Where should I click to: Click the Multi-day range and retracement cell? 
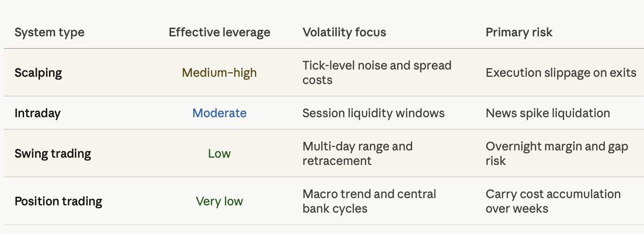pyautogui.click(x=358, y=154)
